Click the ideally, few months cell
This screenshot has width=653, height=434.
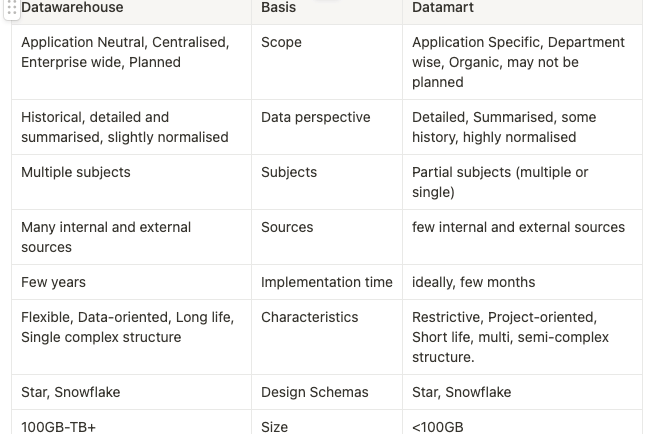(x=522, y=282)
